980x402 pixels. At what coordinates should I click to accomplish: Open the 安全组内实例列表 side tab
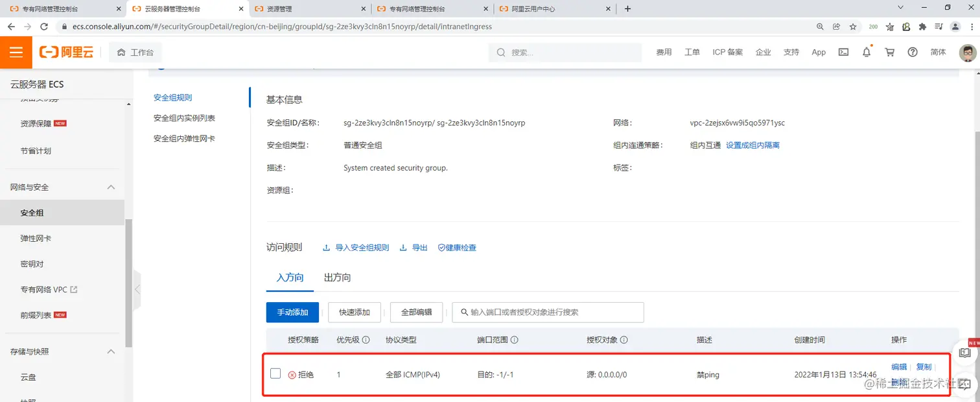pos(184,118)
